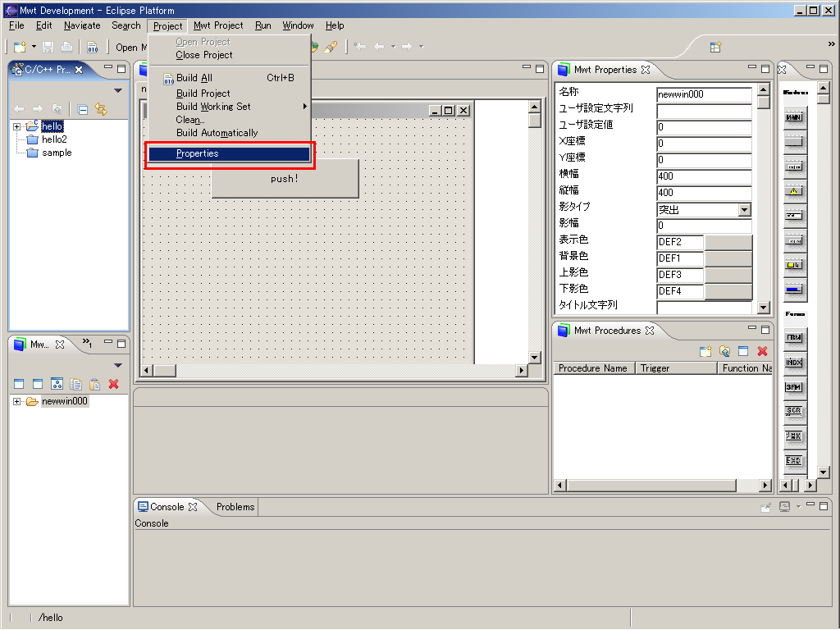
Task: Toggle Link with Editor in C/C++ Projects
Action: (x=101, y=109)
